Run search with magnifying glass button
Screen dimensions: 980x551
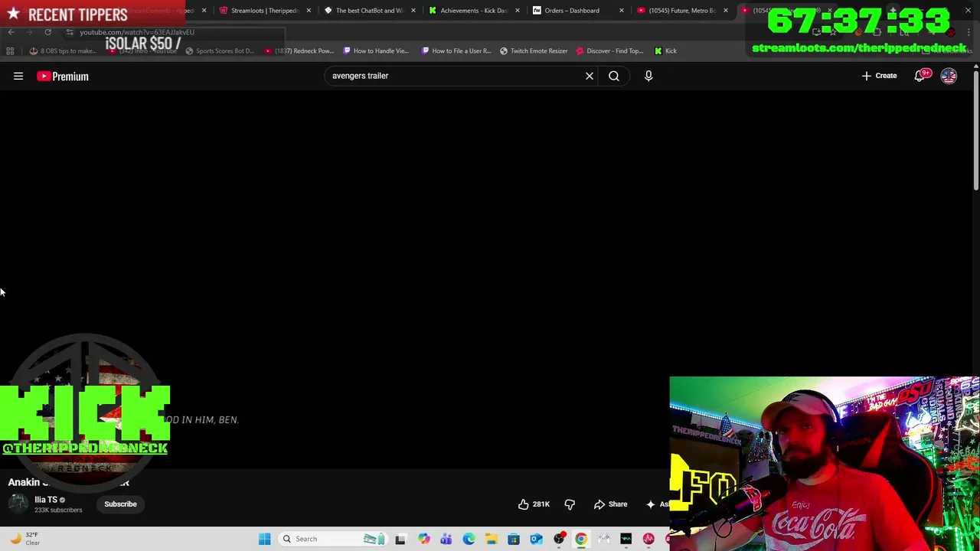point(614,76)
